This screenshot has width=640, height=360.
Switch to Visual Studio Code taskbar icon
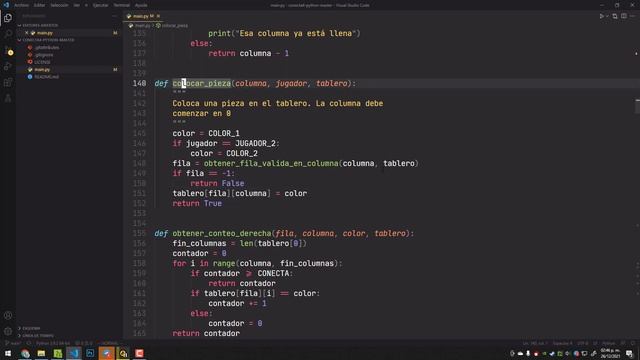pos(74,353)
